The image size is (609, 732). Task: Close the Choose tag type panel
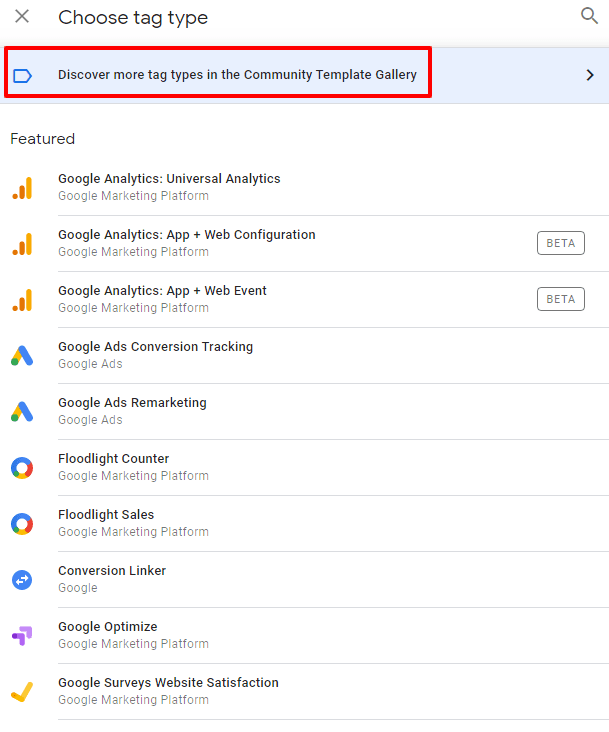coord(22,17)
